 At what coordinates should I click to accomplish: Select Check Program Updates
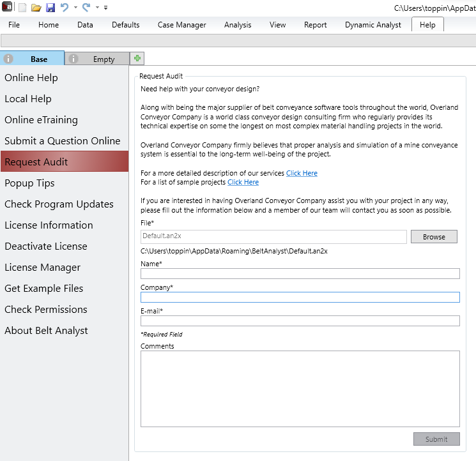pyautogui.click(x=65, y=204)
